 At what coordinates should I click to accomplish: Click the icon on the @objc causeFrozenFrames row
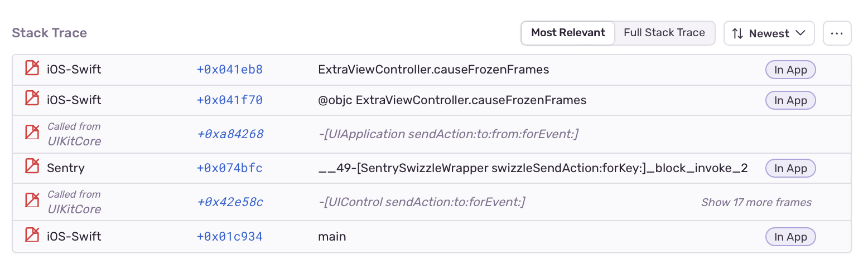coord(32,100)
